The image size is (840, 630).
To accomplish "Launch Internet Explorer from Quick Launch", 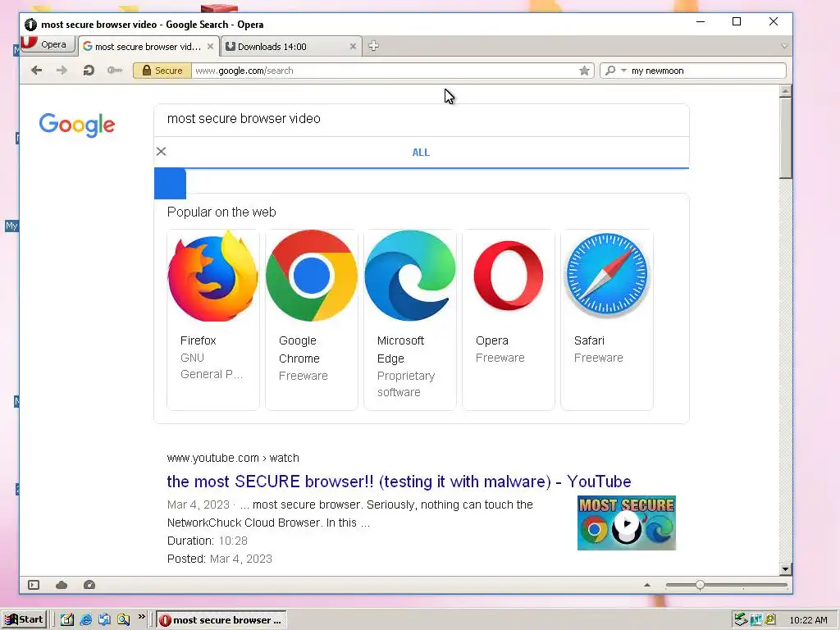I will (85, 620).
